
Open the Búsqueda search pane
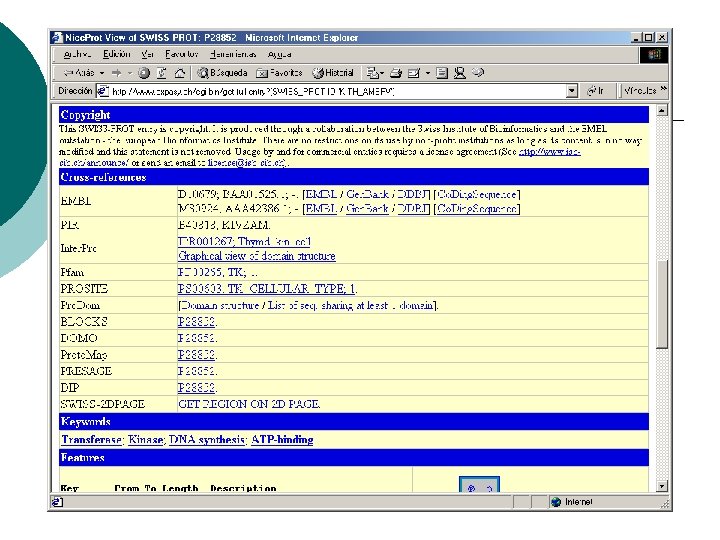223,73
